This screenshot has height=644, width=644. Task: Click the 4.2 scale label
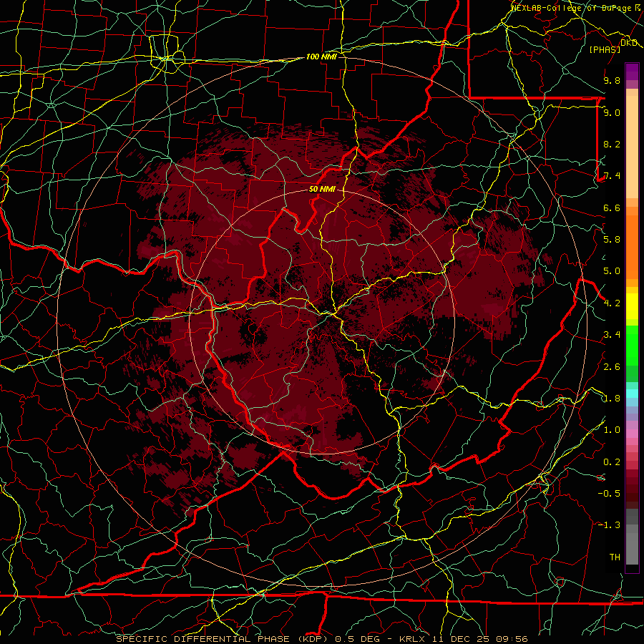(612, 303)
